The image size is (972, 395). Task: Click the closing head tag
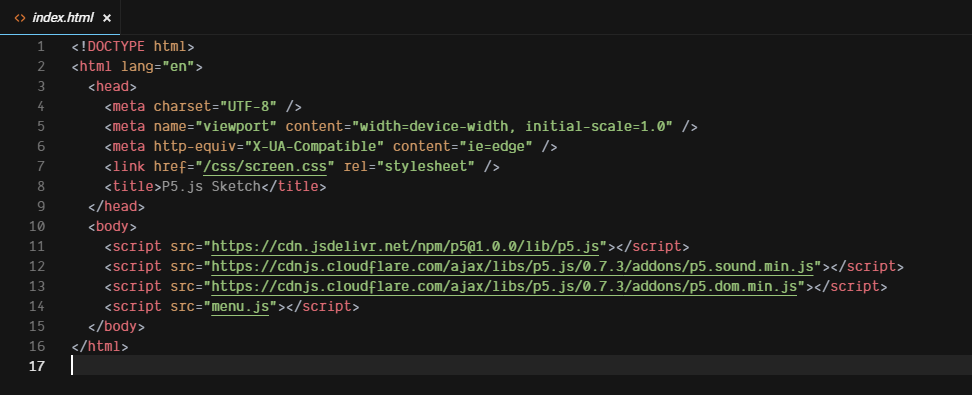[x=117, y=206]
